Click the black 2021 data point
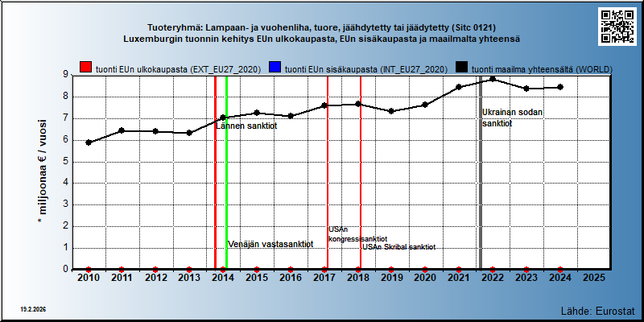This screenshot has height=322, width=644. click(x=459, y=87)
